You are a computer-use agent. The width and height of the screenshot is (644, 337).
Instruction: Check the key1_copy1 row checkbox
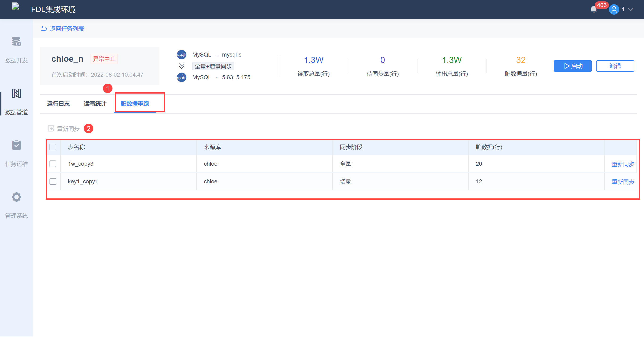pyautogui.click(x=53, y=181)
